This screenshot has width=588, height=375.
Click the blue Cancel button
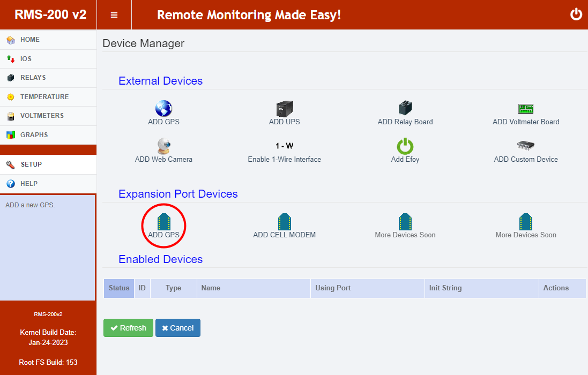(178, 328)
